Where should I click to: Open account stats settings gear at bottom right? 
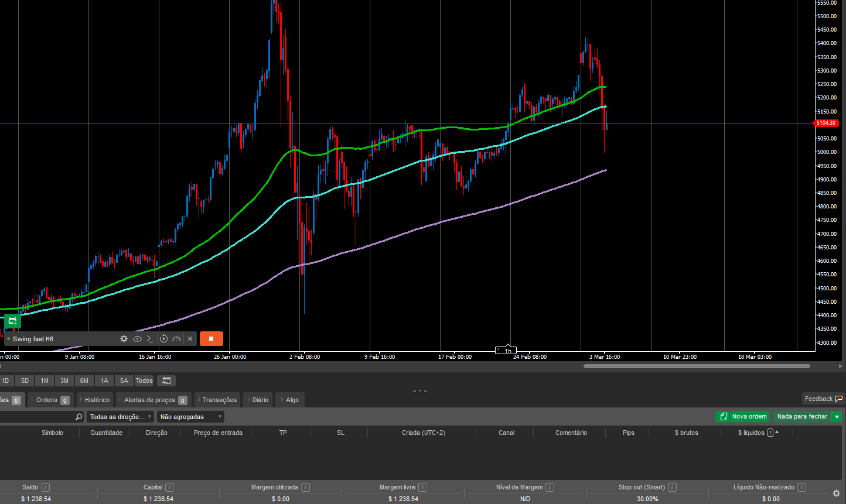836,493
